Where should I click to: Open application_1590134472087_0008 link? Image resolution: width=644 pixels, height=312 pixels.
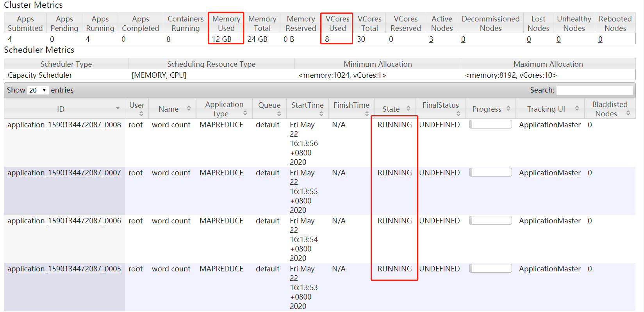pyautogui.click(x=64, y=125)
